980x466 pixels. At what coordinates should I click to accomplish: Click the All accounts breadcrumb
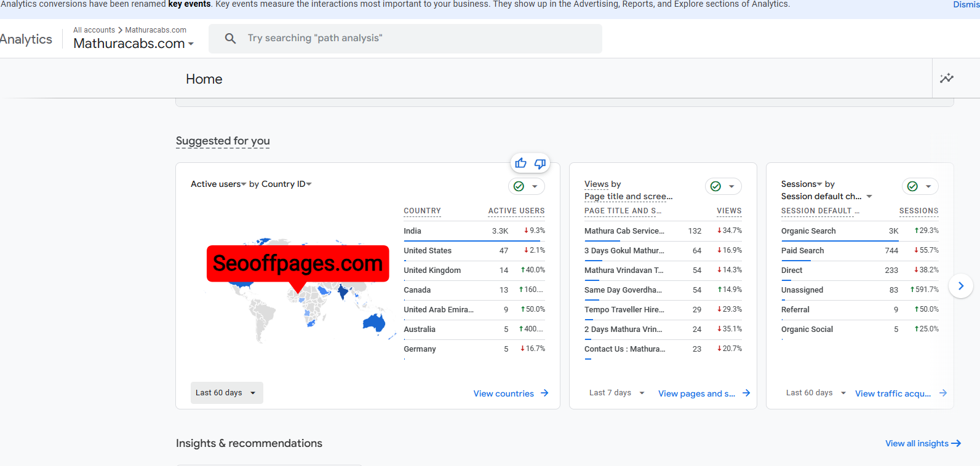coord(94,30)
